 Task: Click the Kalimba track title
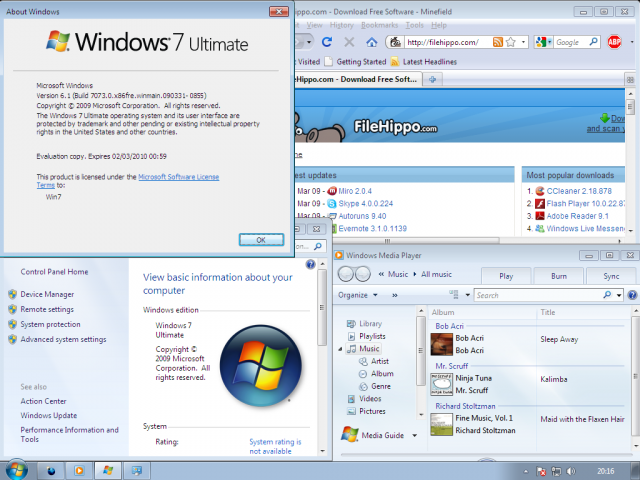click(553, 379)
